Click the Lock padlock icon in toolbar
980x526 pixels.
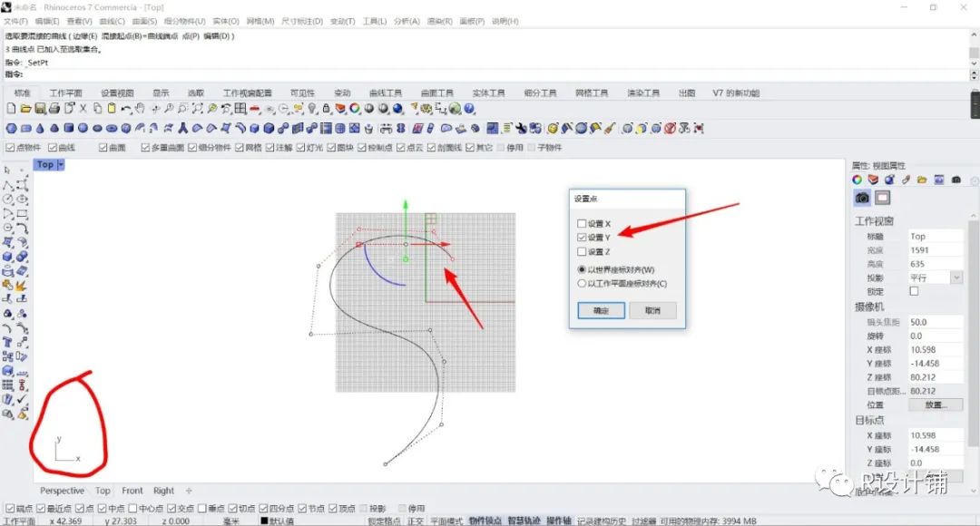click(325, 109)
